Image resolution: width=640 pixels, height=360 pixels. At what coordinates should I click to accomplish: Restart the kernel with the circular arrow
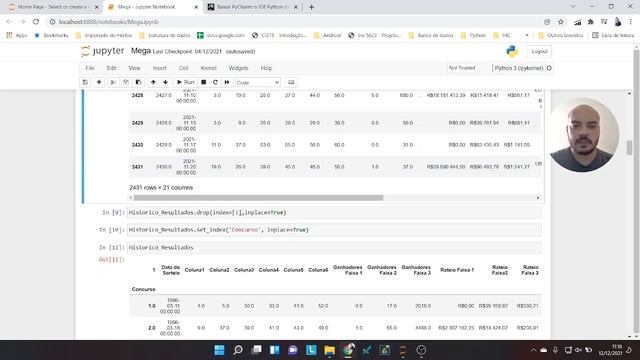pyautogui.click(x=215, y=82)
